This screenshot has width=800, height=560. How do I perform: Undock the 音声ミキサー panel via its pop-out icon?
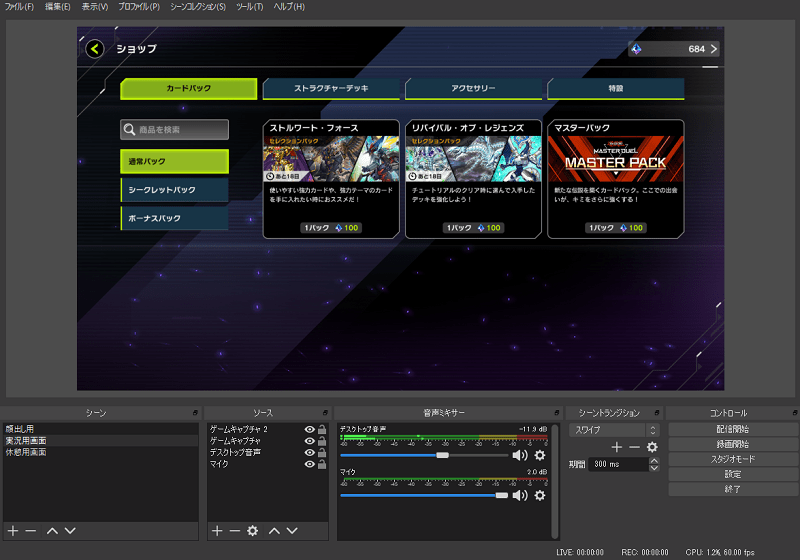(x=557, y=413)
